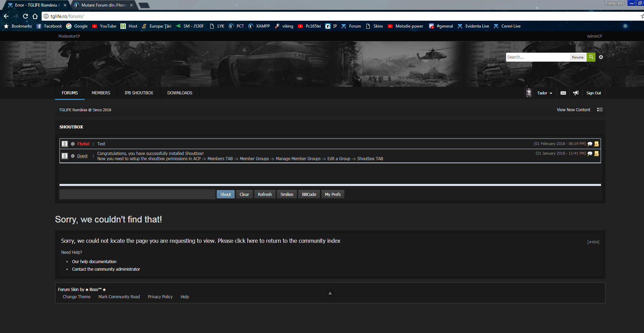Open the ModeratorCP link

tap(69, 36)
